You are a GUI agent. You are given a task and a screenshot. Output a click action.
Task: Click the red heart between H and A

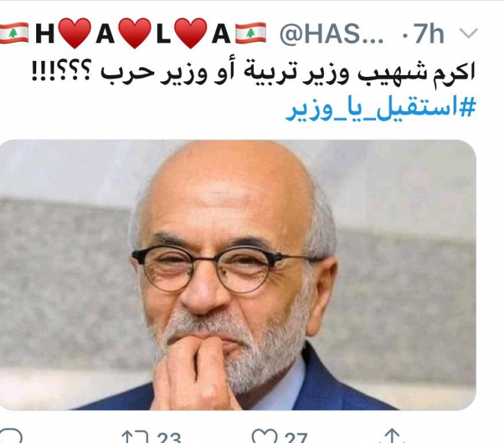pyautogui.click(x=75, y=34)
